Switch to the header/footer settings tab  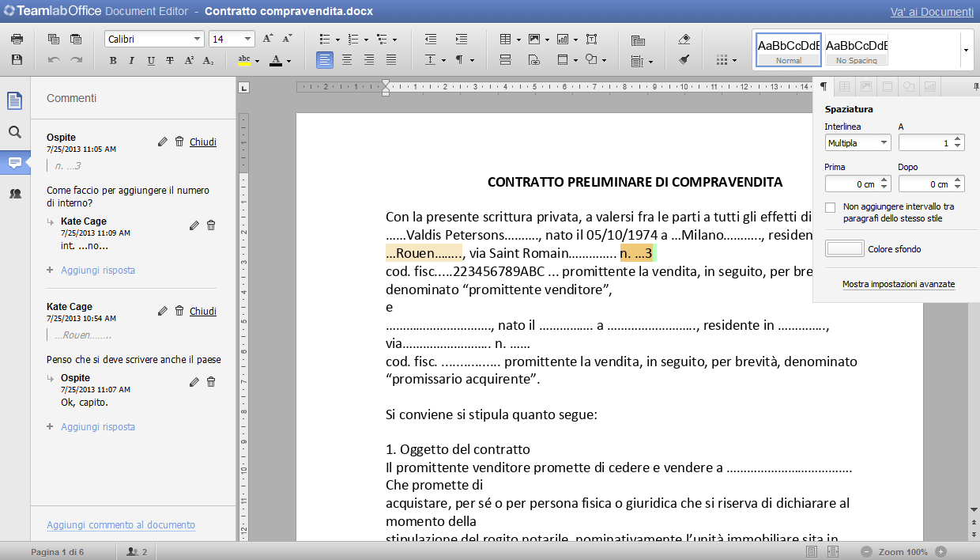888,85
